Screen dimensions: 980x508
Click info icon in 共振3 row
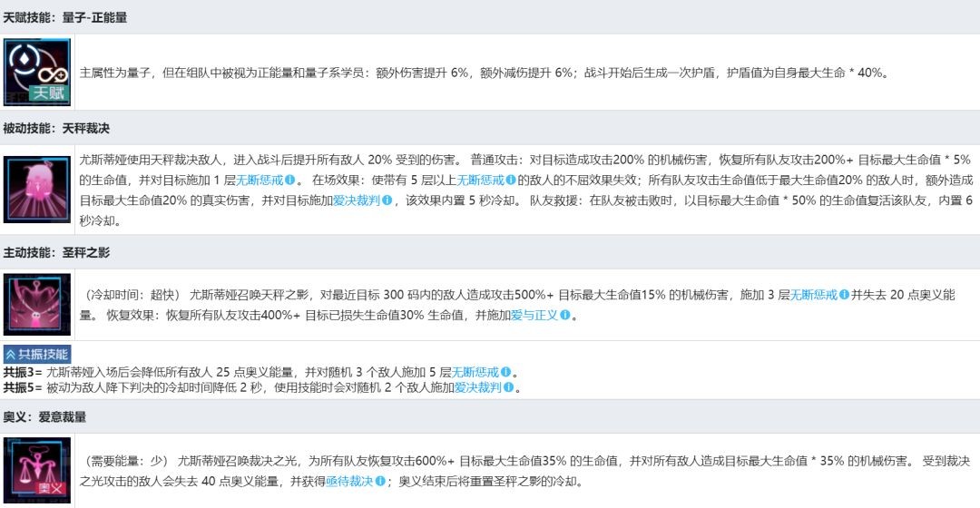pyautogui.click(x=505, y=373)
